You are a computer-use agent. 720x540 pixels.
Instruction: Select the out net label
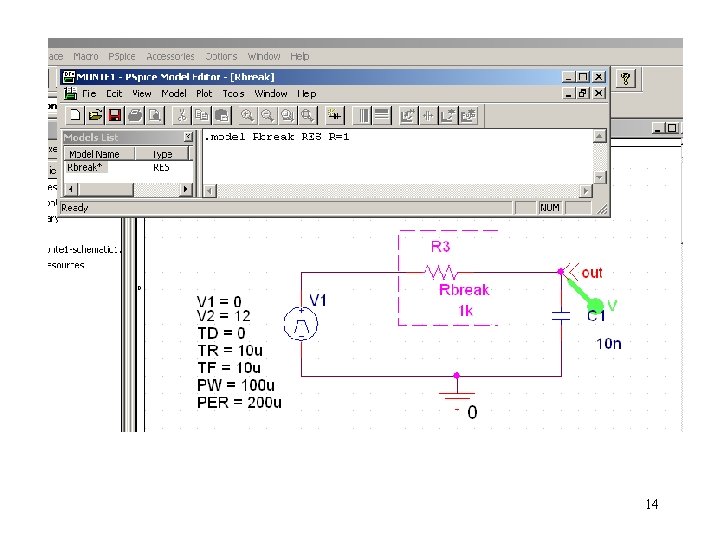click(591, 273)
